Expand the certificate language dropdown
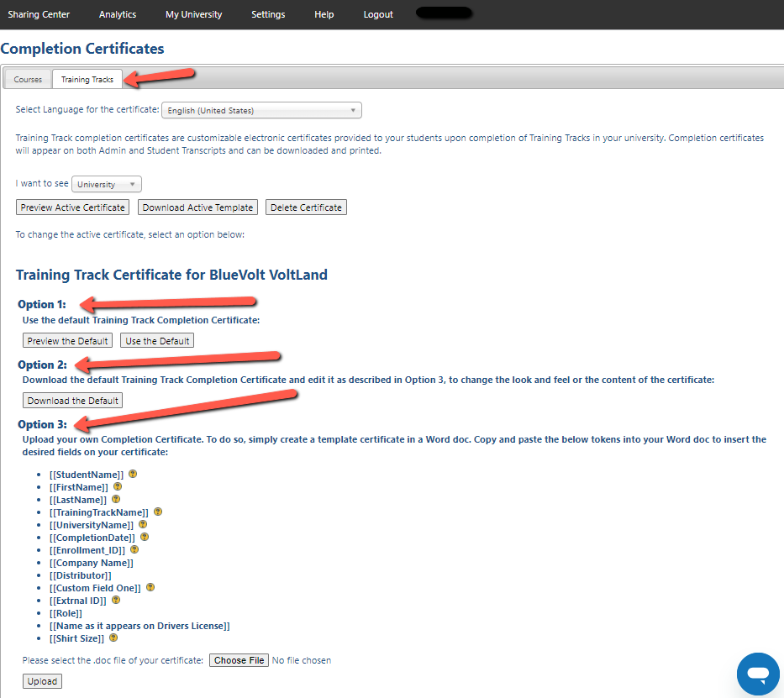784x698 pixels. [x=261, y=110]
